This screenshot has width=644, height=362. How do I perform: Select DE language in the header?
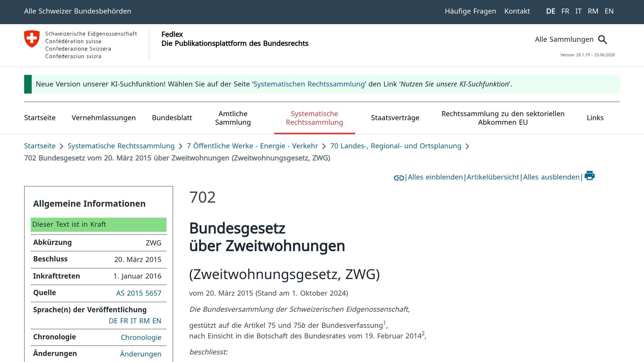pos(551,11)
